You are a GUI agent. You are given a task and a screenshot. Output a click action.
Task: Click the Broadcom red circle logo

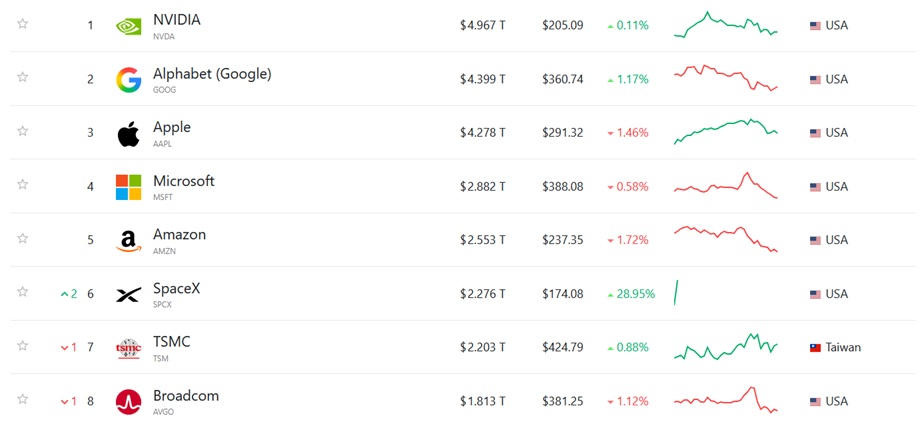pyautogui.click(x=128, y=402)
